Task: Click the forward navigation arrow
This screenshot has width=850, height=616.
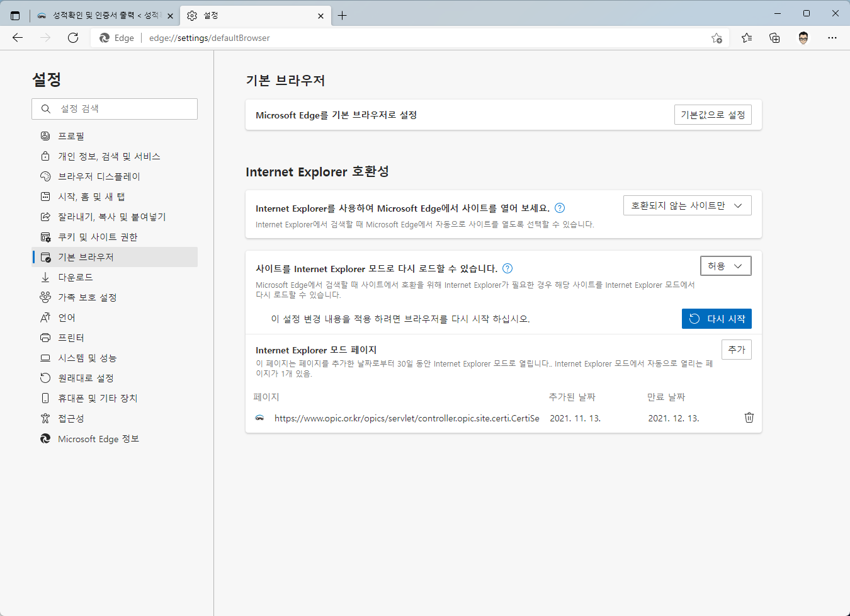Action: click(45, 38)
